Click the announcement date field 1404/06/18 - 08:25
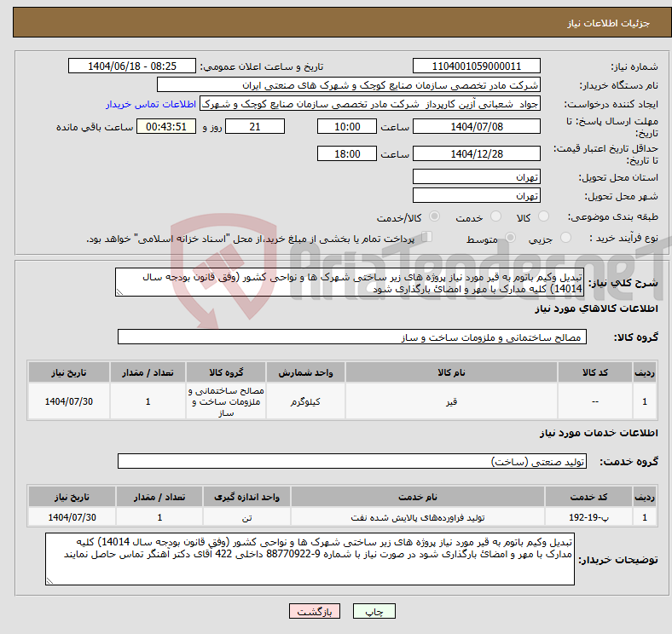This screenshot has height=634, width=672. (131, 66)
